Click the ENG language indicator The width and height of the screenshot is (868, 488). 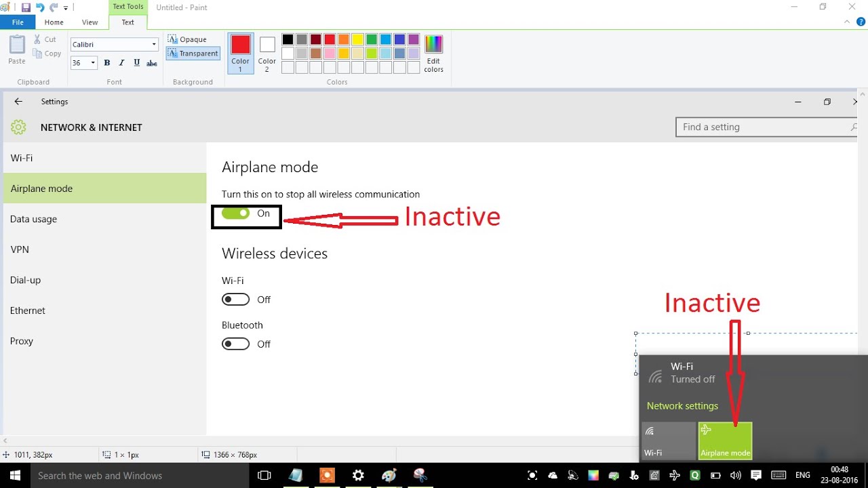[x=803, y=475]
